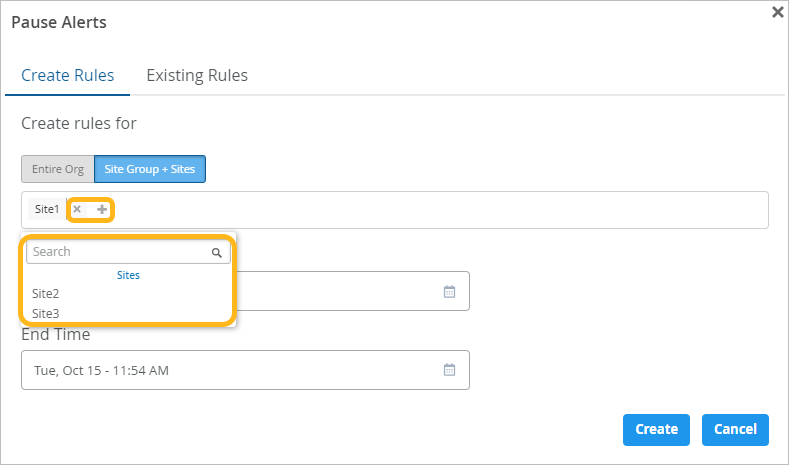The width and height of the screenshot is (789, 465).
Task: Open the End Time calendar icon
Action: [x=449, y=370]
